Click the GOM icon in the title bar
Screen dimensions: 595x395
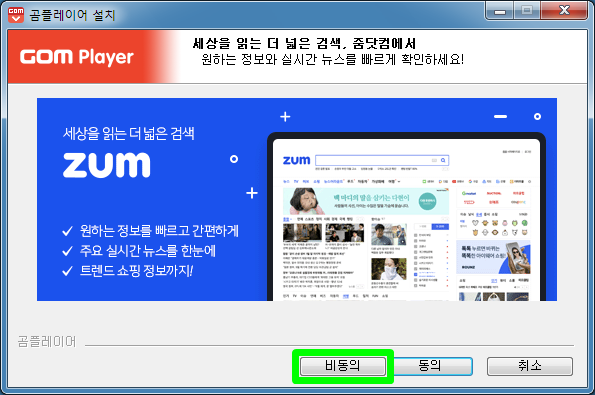click(16, 14)
